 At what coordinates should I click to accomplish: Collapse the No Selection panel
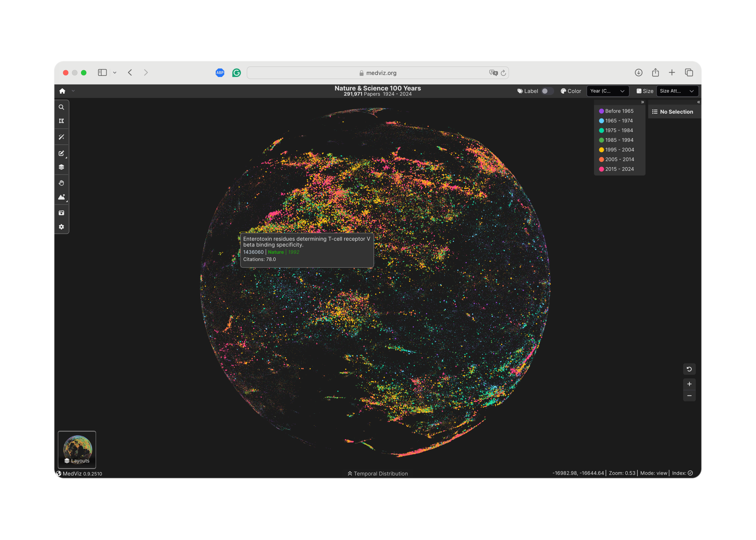[698, 102]
